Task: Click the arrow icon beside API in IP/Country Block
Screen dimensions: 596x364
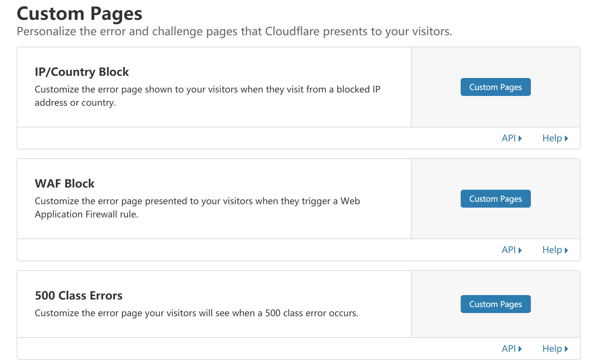Action: pos(520,138)
